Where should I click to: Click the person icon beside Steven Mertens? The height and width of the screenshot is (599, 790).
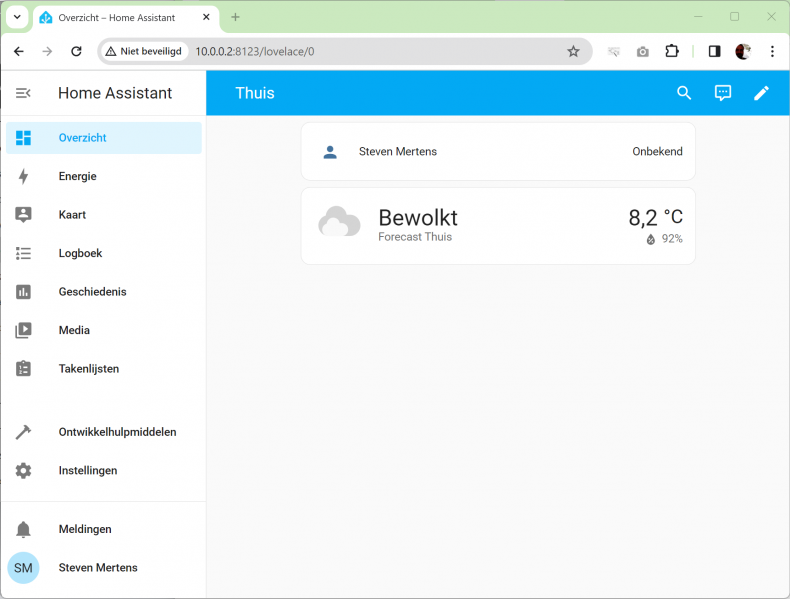pyautogui.click(x=330, y=152)
